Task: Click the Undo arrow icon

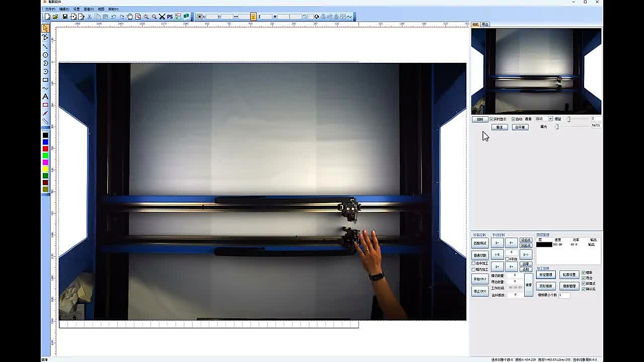Action: (114, 17)
